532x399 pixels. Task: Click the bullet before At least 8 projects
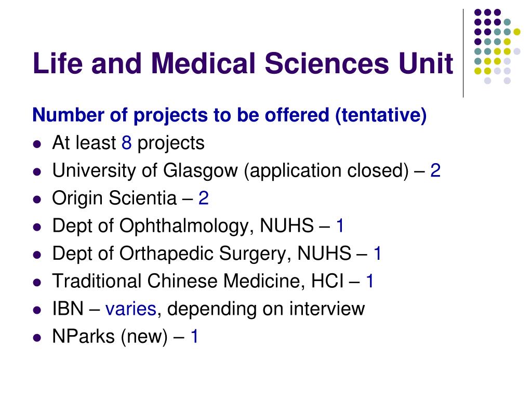pyautogui.click(x=37, y=144)
